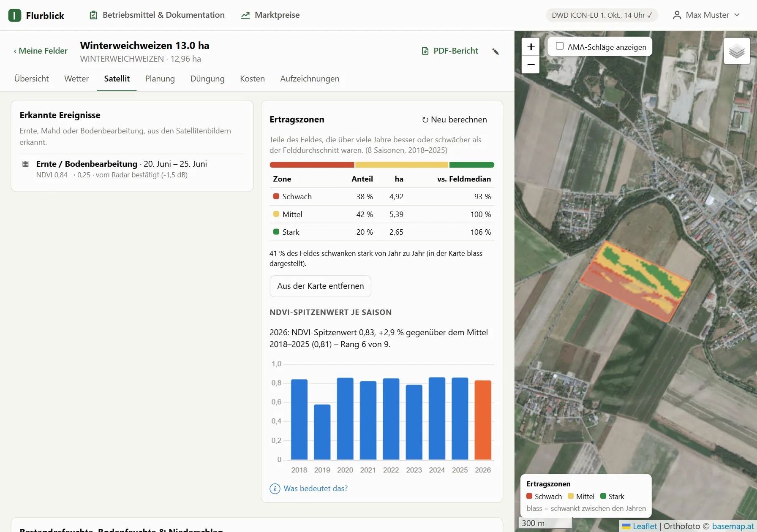Expand the Max Muster user menu
757x532 pixels.
tap(706, 15)
